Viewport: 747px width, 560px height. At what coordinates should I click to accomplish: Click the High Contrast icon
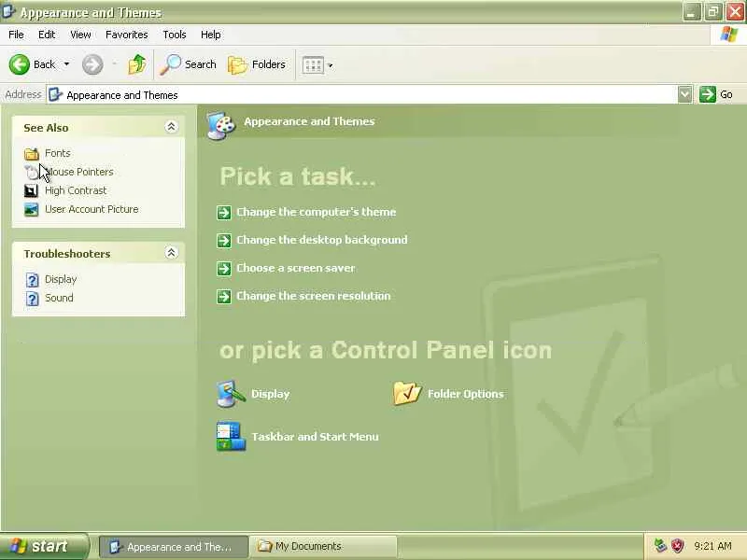(x=32, y=191)
